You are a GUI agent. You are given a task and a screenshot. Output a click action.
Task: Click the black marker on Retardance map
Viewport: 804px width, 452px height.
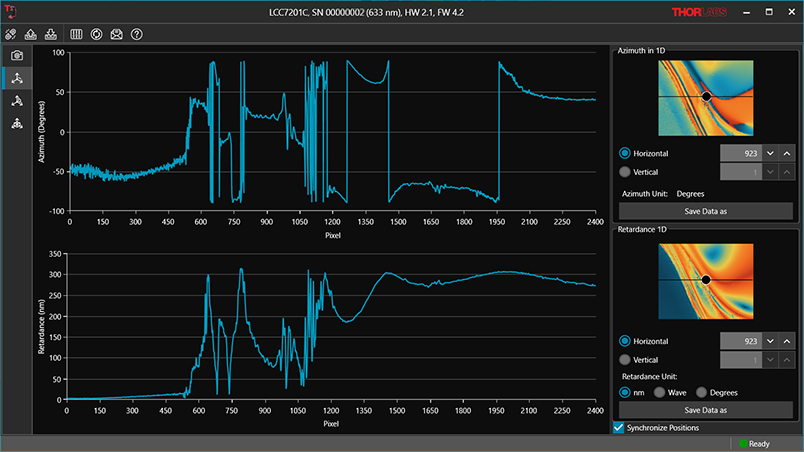pos(706,280)
